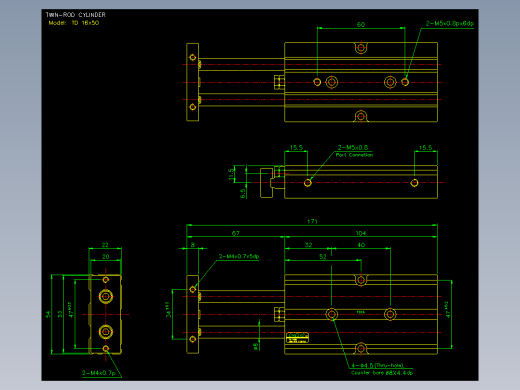Click the "60" dimension in top view

(361, 24)
